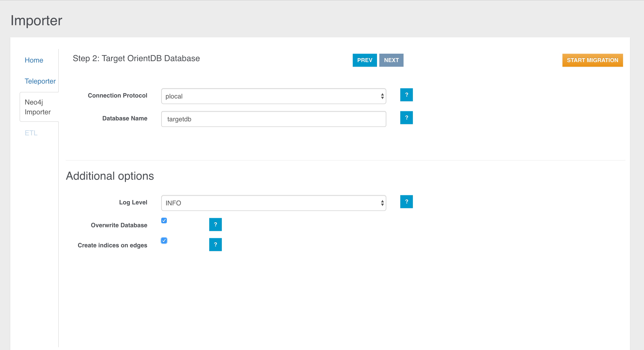
Task: Go to the ETL tab
Action: [x=31, y=133]
